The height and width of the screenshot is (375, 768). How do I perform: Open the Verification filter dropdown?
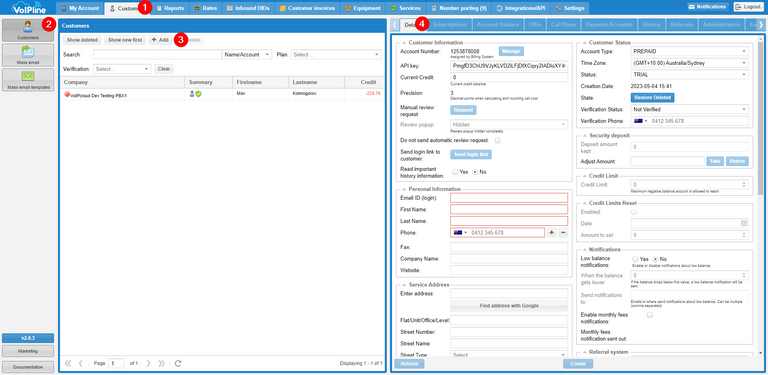coord(122,69)
